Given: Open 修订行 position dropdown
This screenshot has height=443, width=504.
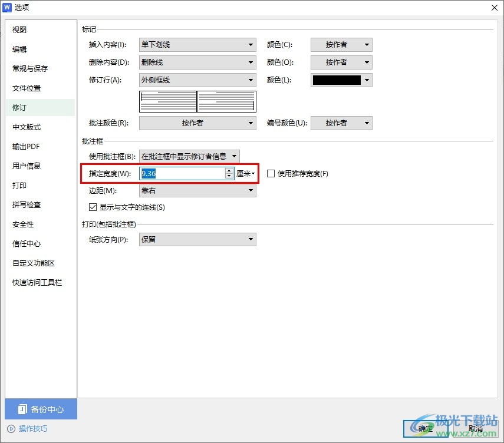Looking at the screenshot, I should point(197,80).
